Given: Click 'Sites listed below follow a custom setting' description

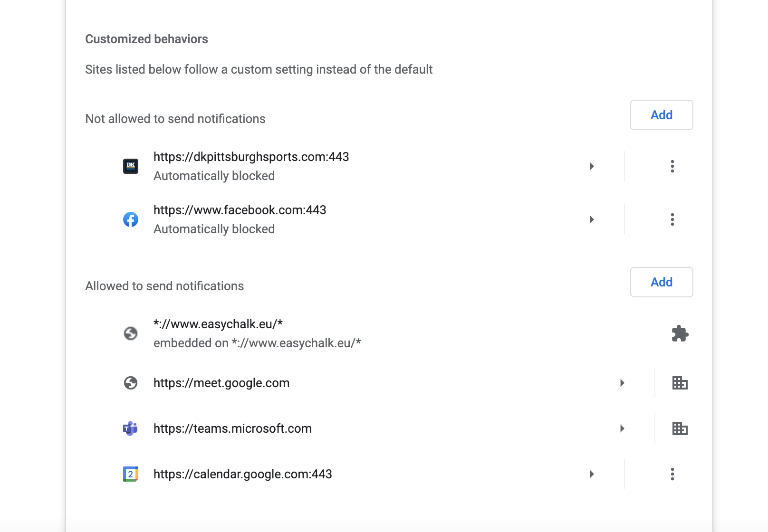Looking at the screenshot, I should pyautogui.click(x=259, y=69).
